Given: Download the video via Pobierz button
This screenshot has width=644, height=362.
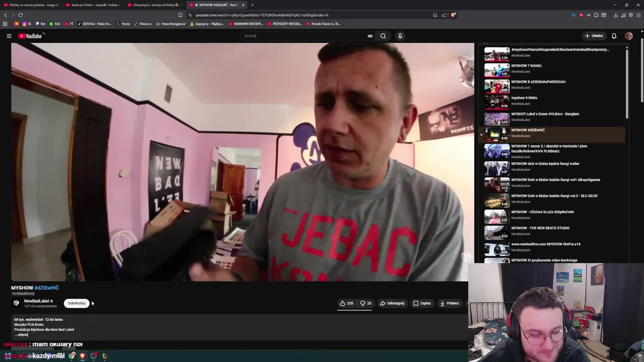Looking at the screenshot, I should (449, 303).
